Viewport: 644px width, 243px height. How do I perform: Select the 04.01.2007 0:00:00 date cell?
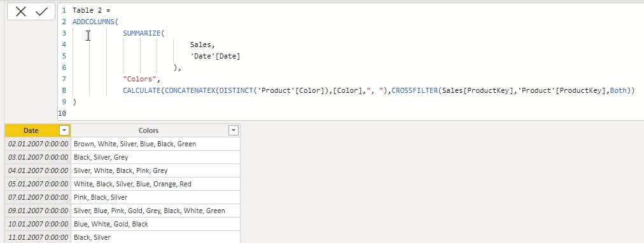click(38, 170)
